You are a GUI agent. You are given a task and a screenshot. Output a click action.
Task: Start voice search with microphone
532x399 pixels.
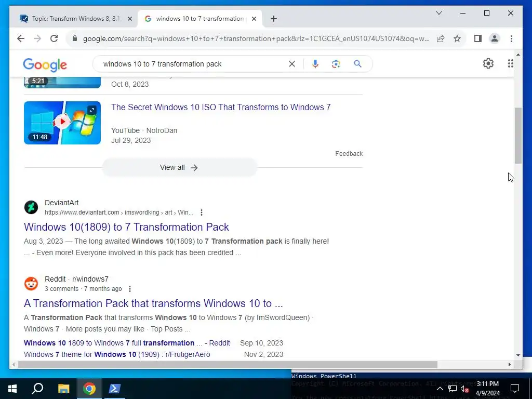(x=315, y=64)
